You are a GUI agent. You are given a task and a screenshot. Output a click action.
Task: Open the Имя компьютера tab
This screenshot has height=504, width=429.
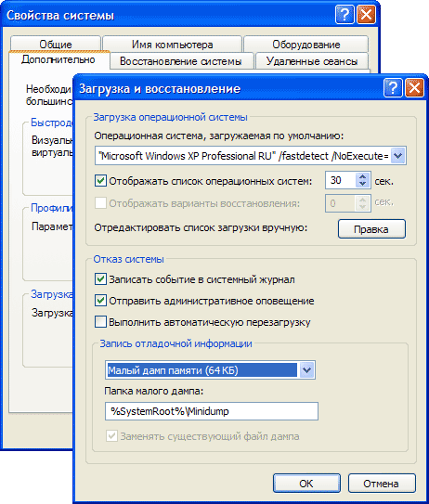pos(172,44)
